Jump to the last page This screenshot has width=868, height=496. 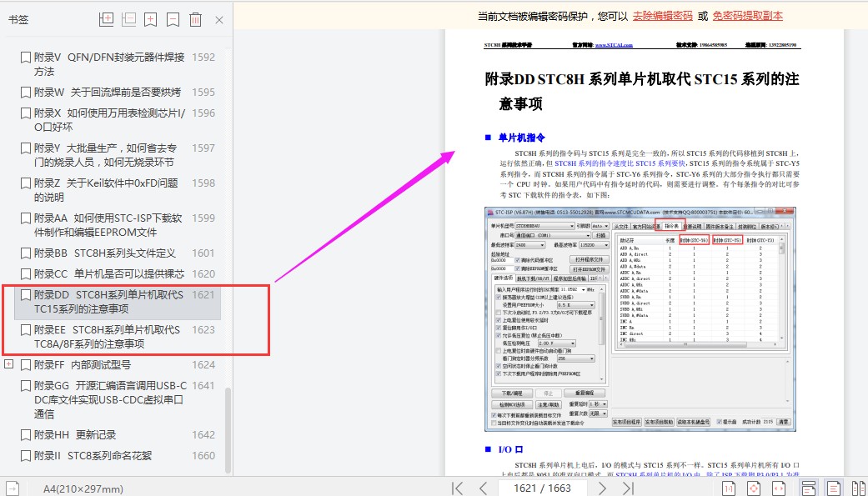click(628, 488)
